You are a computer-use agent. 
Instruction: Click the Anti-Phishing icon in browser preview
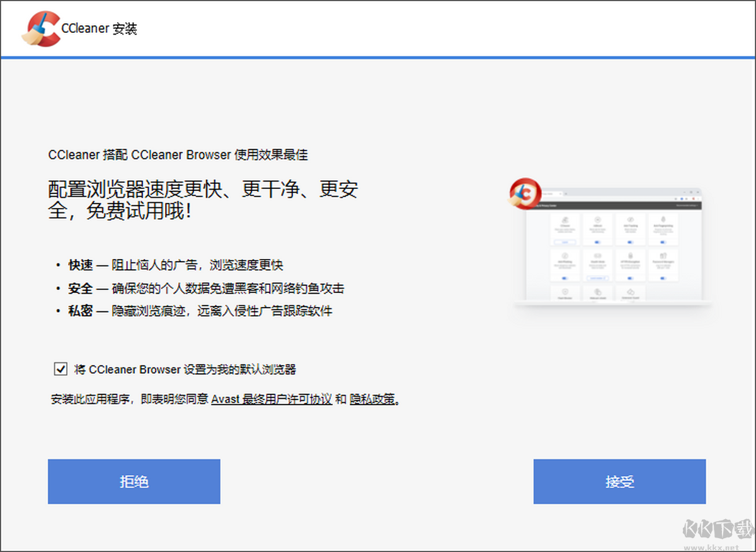(x=565, y=256)
